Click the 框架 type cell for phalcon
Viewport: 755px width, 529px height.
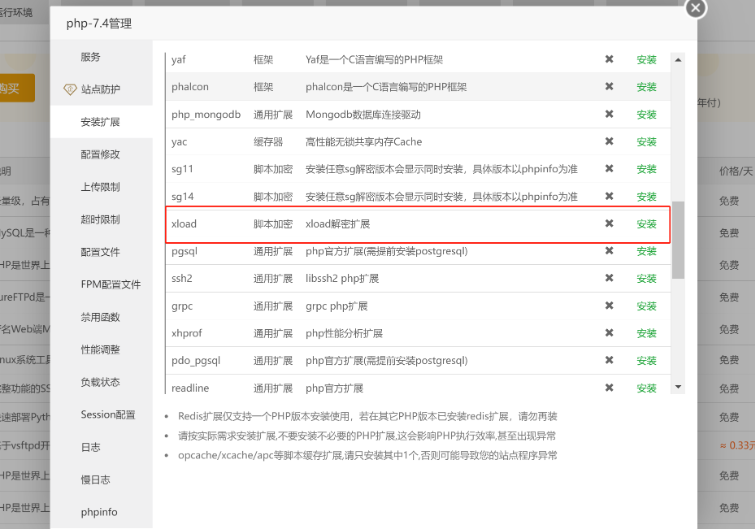(263, 87)
